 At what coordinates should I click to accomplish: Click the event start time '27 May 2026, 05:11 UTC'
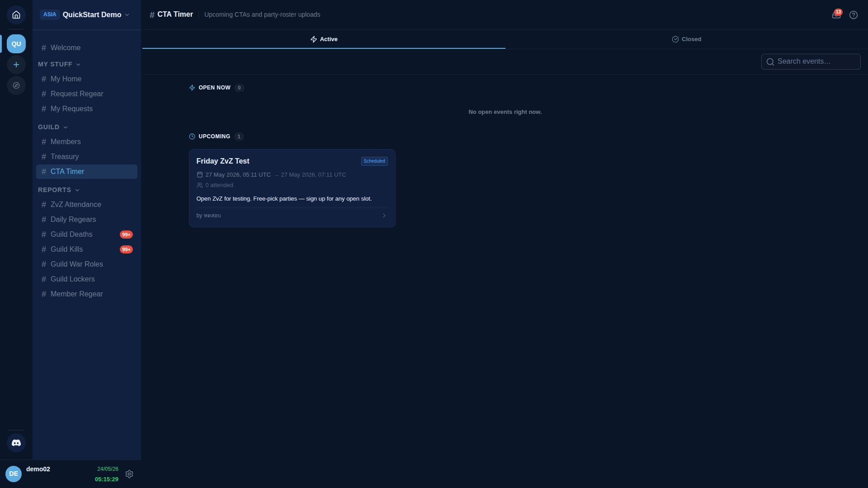point(238,175)
